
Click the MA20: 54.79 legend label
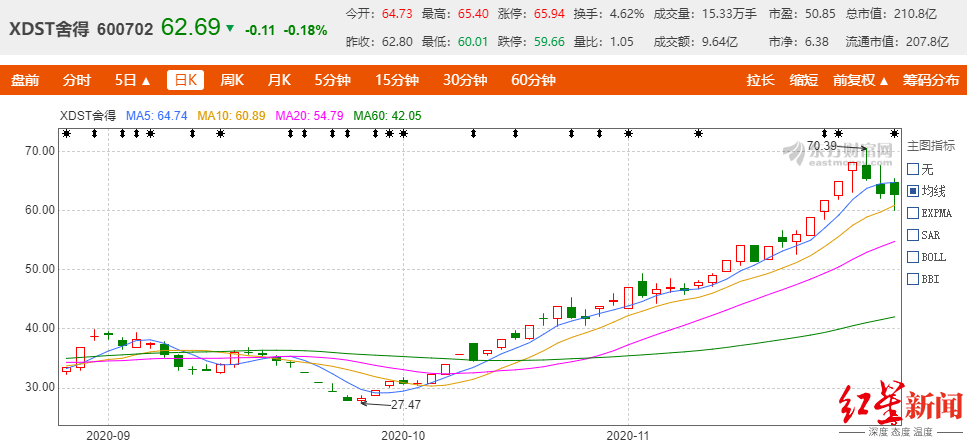pos(308,115)
